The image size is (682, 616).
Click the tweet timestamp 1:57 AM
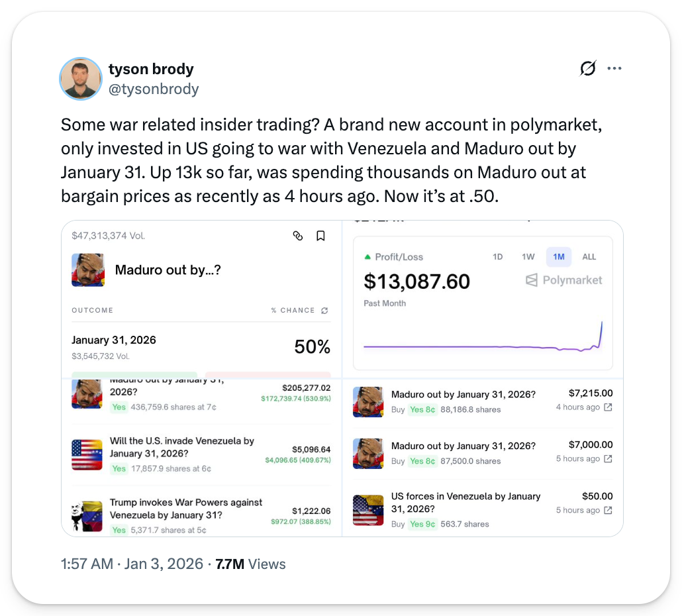88,564
